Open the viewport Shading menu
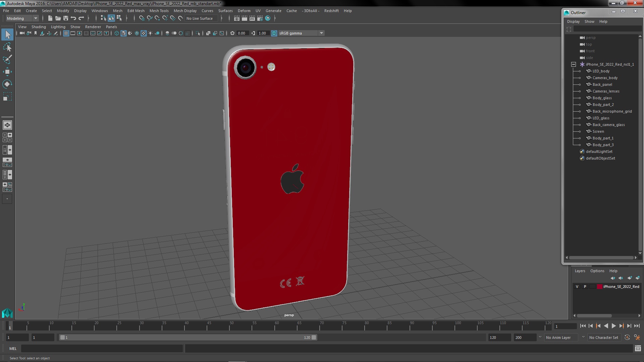This screenshot has height=362, width=644. (x=39, y=27)
